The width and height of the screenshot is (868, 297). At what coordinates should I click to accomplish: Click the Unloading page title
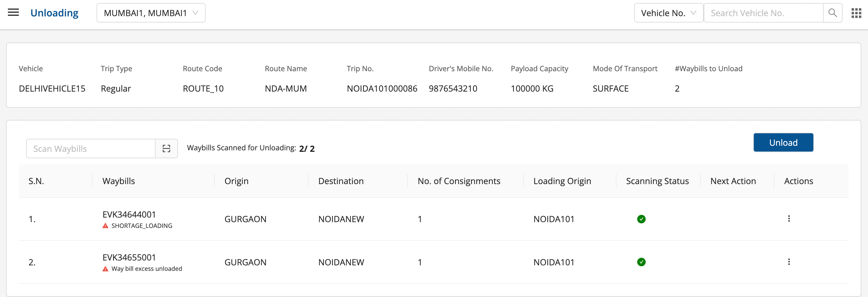click(54, 13)
